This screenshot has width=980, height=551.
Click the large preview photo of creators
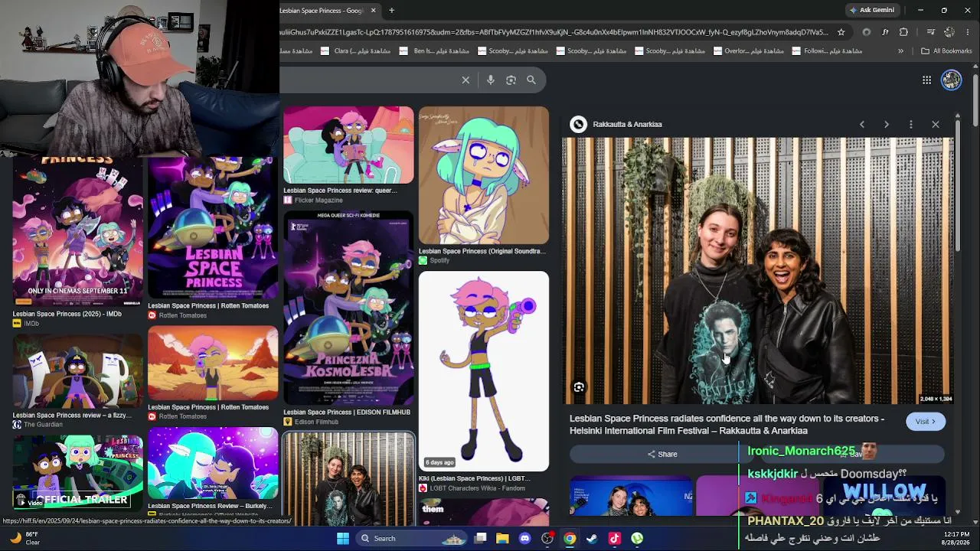tap(759, 271)
